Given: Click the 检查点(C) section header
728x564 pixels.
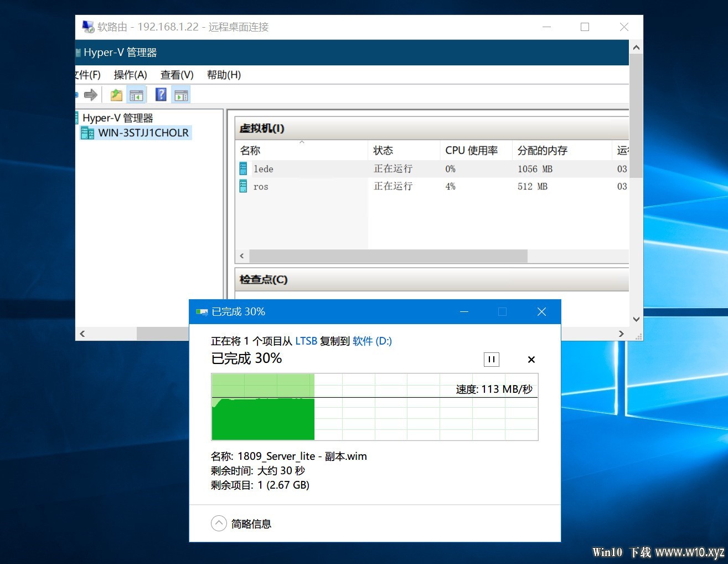Looking at the screenshot, I should [432, 280].
